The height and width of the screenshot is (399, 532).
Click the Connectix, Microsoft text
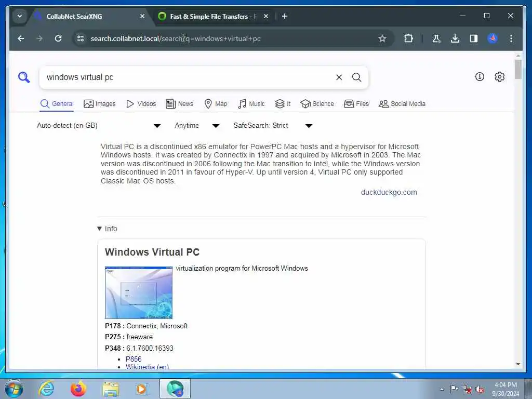[x=157, y=326]
